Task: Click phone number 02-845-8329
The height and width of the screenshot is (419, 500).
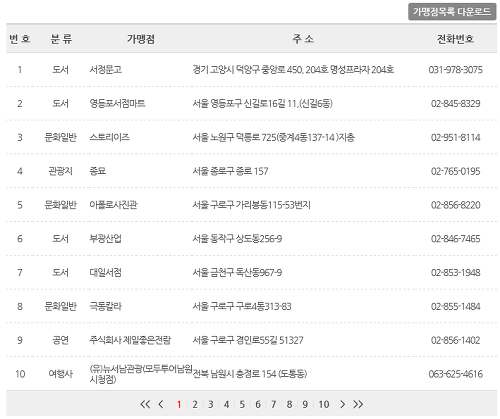Action: coord(455,103)
